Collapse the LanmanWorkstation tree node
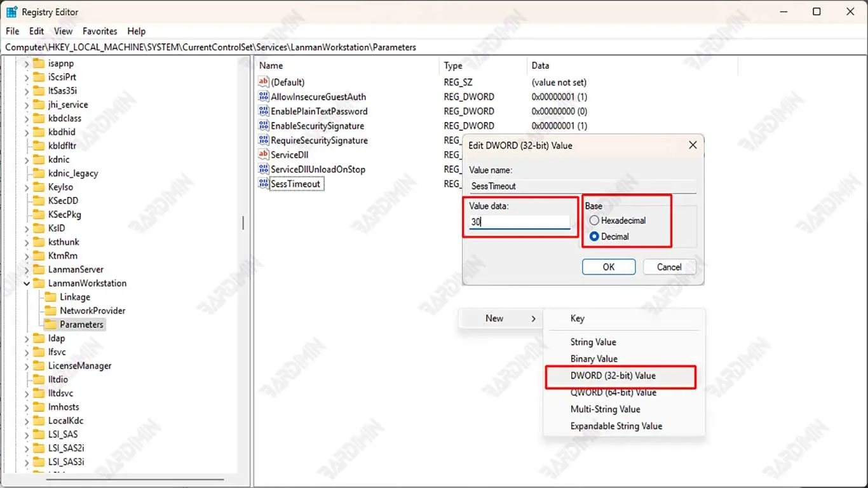The height and width of the screenshot is (488, 868). (x=27, y=283)
